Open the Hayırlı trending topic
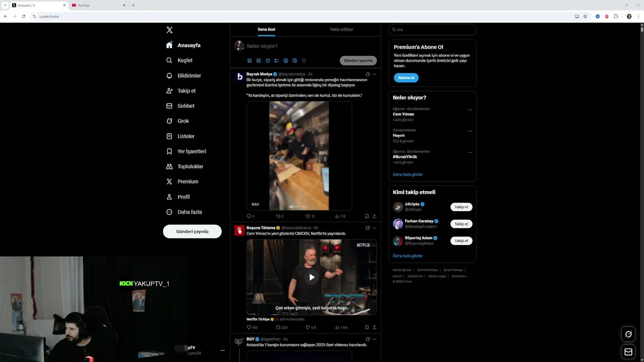This screenshot has height=362, width=644. coord(399,135)
